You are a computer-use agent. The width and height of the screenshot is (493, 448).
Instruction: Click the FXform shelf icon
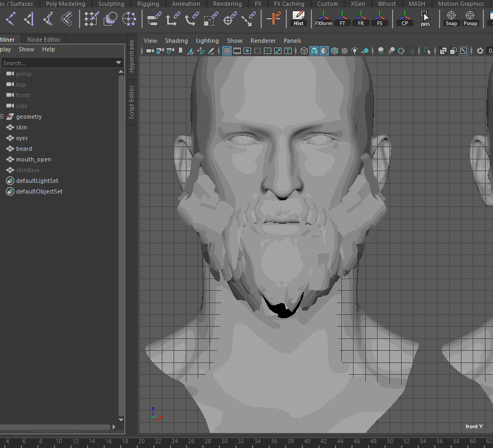(323, 19)
